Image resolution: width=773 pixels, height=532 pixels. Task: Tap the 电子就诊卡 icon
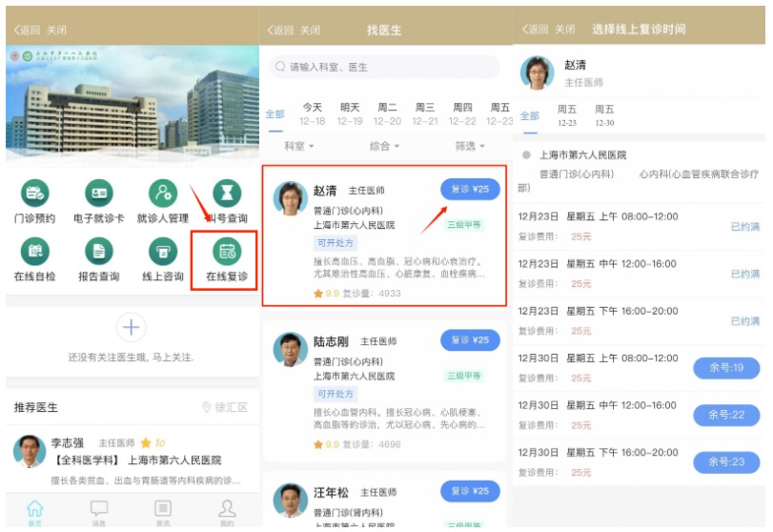99,194
